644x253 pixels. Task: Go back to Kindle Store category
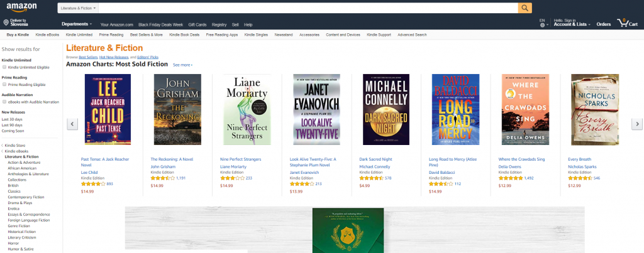click(x=15, y=146)
